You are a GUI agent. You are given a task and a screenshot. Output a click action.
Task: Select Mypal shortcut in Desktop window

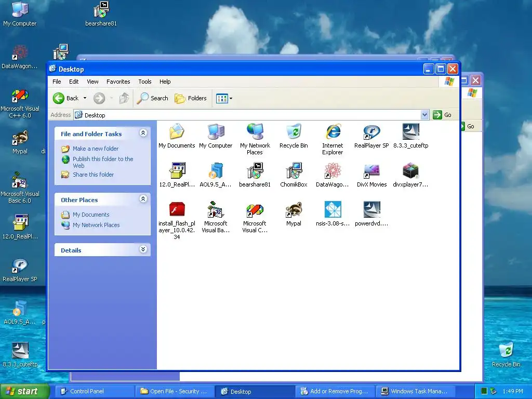point(294,214)
